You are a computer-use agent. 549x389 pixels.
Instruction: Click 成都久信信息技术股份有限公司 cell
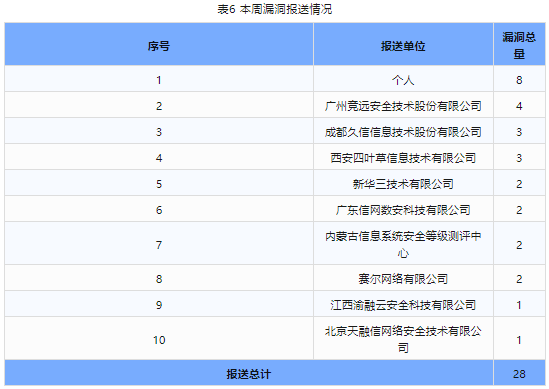pyautogui.click(x=403, y=132)
